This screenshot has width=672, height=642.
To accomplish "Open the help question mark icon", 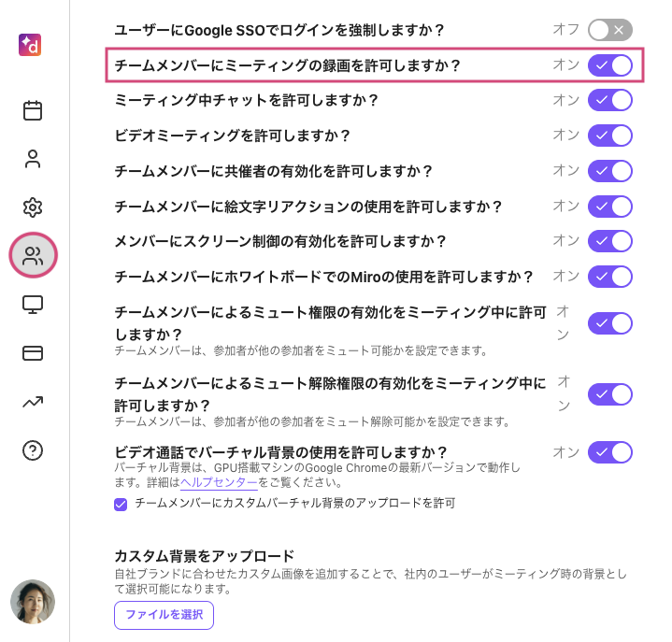I will tap(33, 450).
